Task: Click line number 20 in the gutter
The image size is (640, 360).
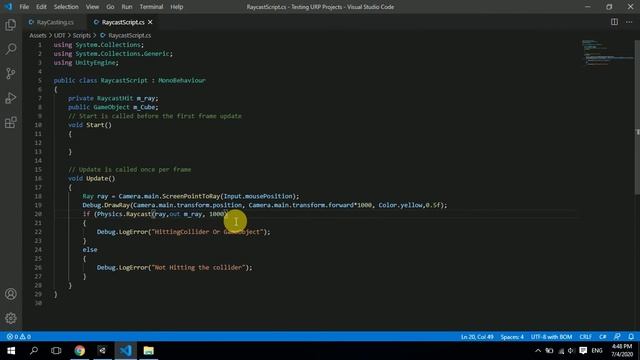Action: [38, 214]
